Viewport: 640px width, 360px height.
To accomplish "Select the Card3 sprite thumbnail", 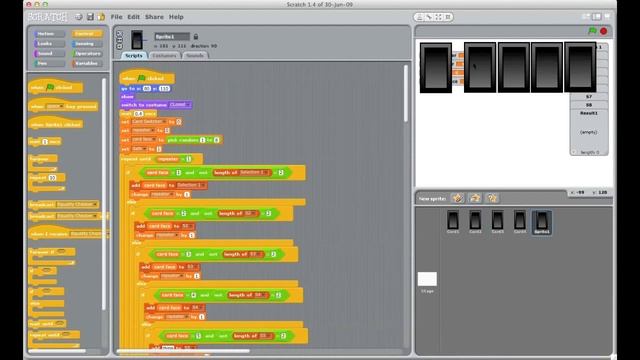I will click(498, 222).
